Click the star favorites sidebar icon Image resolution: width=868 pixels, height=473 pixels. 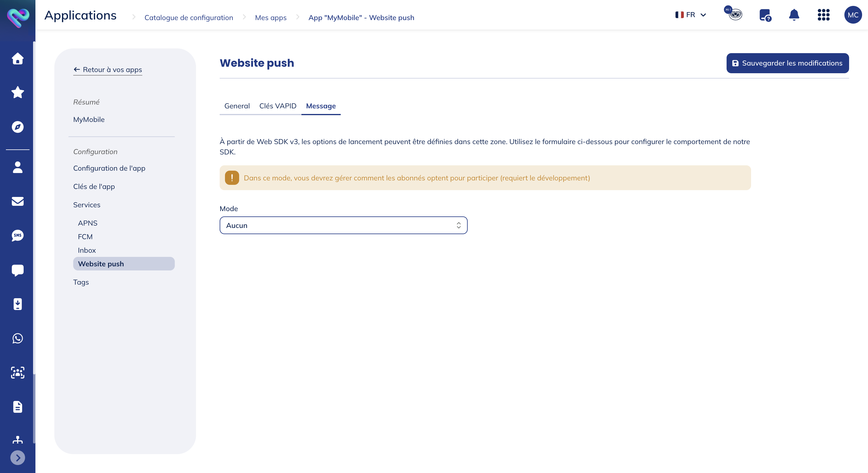17,92
